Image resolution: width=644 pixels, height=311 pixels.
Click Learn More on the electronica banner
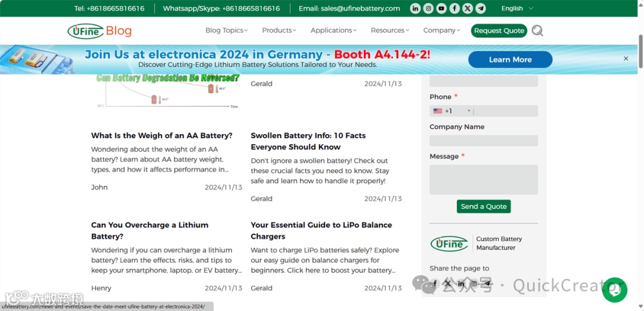click(510, 60)
